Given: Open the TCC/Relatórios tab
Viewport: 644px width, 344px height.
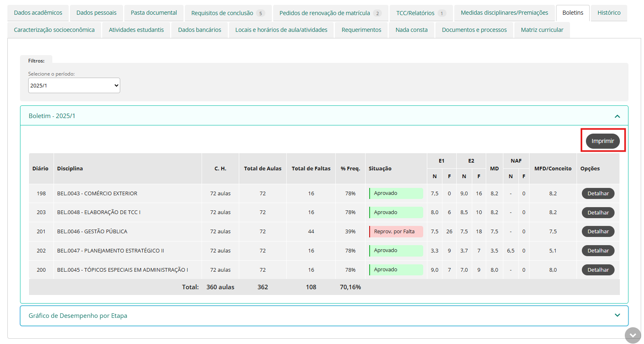Looking at the screenshot, I should (x=421, y=13).
